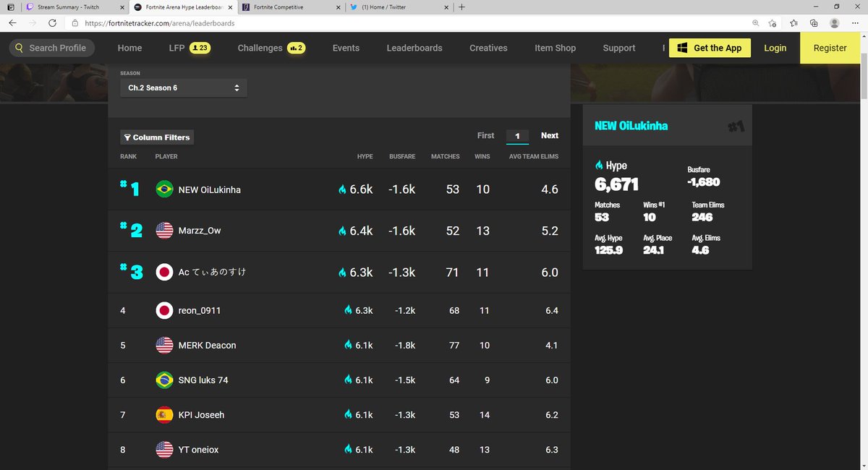Open the Collections icon
This screenshot has height=470, width=868.
click(x=814, y=23)
